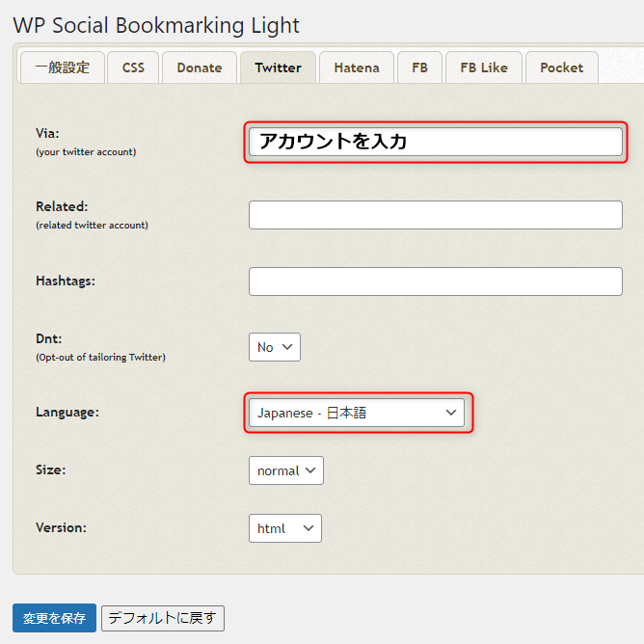Open the 一般設定 tab

point(62,67)
